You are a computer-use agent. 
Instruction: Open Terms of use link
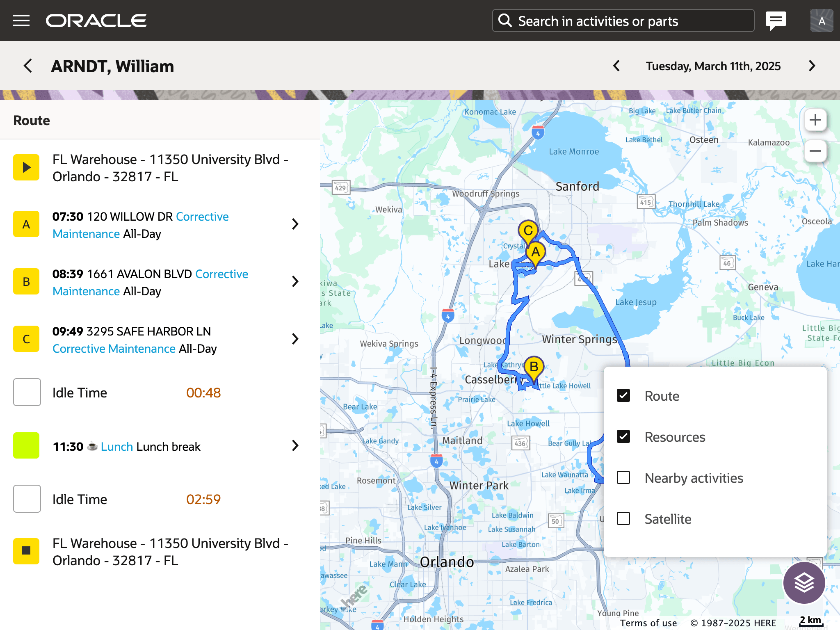click(648, 623)
